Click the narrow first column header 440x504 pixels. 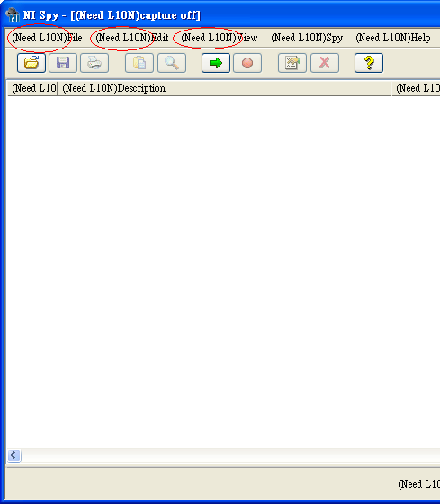pos(32,88)
